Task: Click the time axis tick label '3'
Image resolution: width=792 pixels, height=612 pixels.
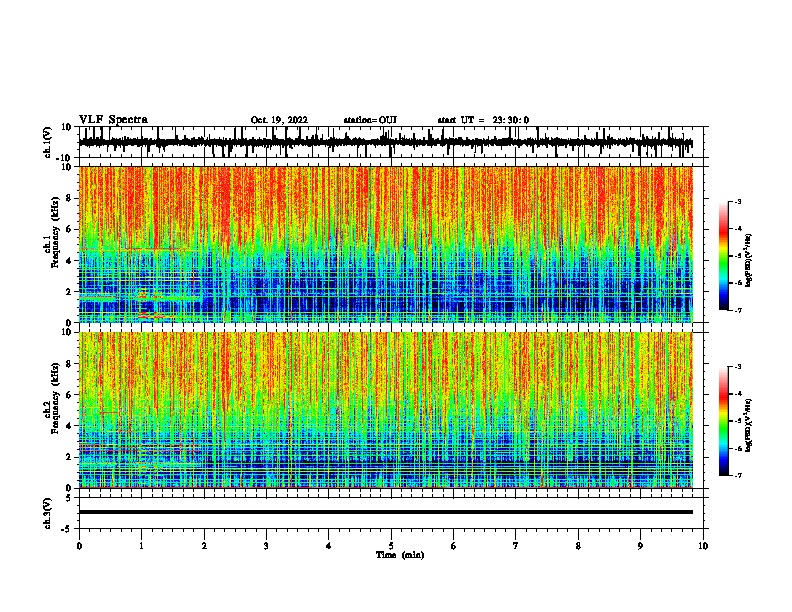Action: click(x=266, y=546)
